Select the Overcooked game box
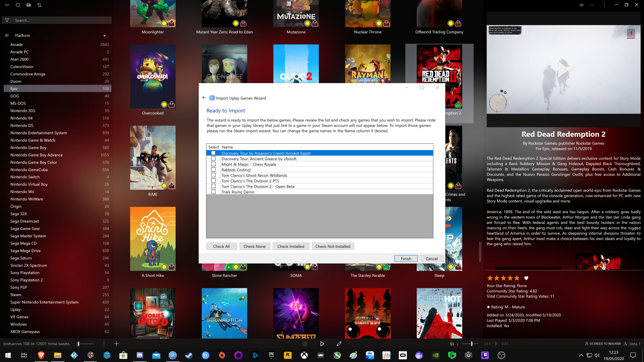 [153, 76]
